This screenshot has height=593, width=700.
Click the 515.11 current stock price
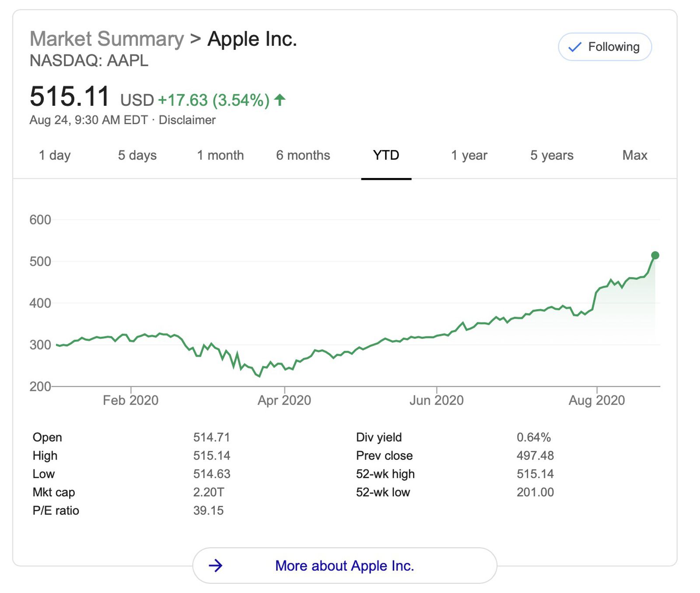click(x=69, y=97)
